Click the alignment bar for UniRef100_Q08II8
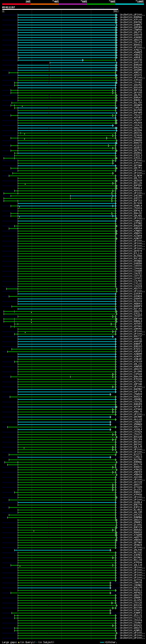 [83, 63]
